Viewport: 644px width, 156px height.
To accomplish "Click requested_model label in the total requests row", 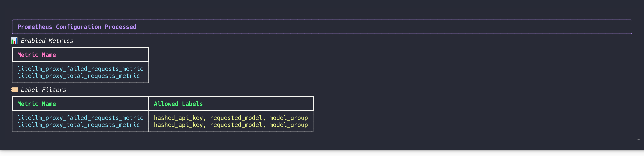I will 236,125.
